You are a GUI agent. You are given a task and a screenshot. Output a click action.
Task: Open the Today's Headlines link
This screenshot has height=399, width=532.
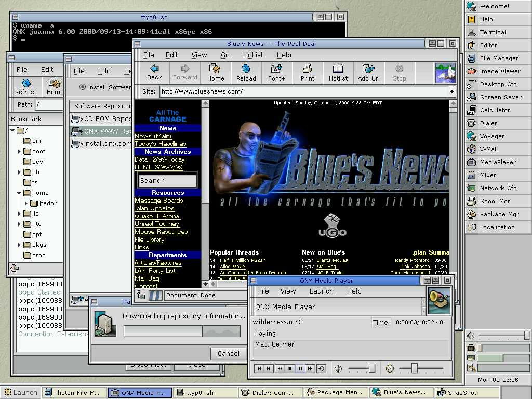click(x=161, y=144)
